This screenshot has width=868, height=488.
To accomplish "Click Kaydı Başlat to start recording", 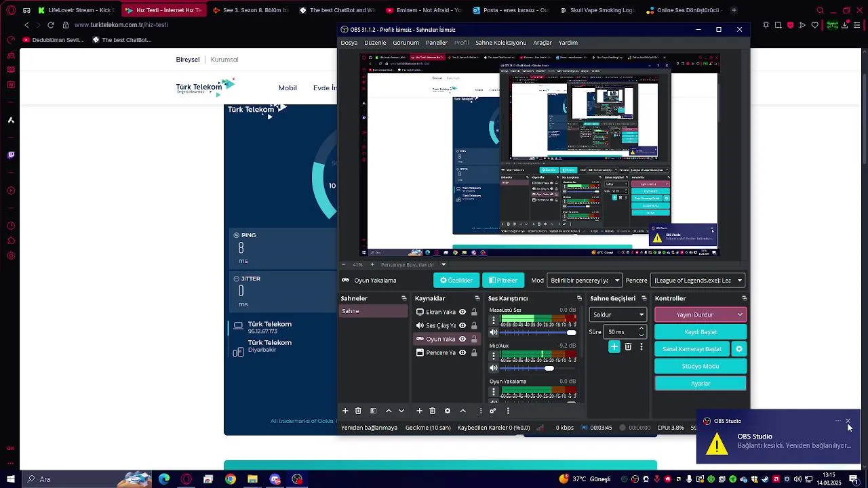I will (x=701, y=332).
